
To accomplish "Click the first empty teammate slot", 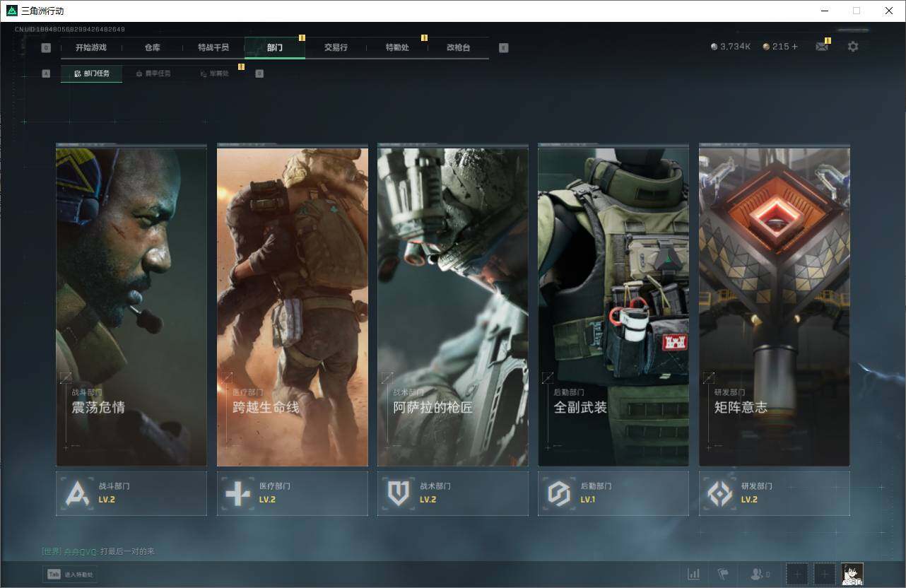I will tap(797, 574).
